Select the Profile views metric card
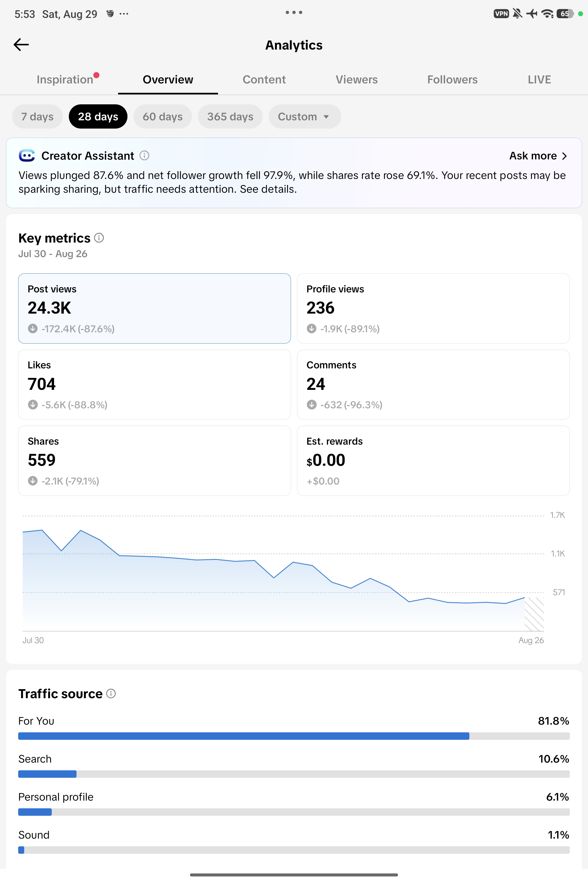 pos(433,308)
